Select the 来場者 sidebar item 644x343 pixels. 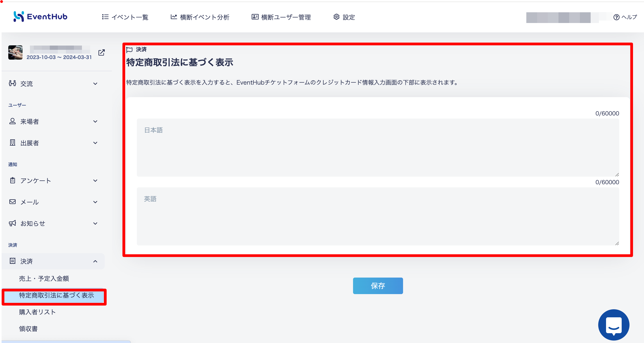[53, 121]
